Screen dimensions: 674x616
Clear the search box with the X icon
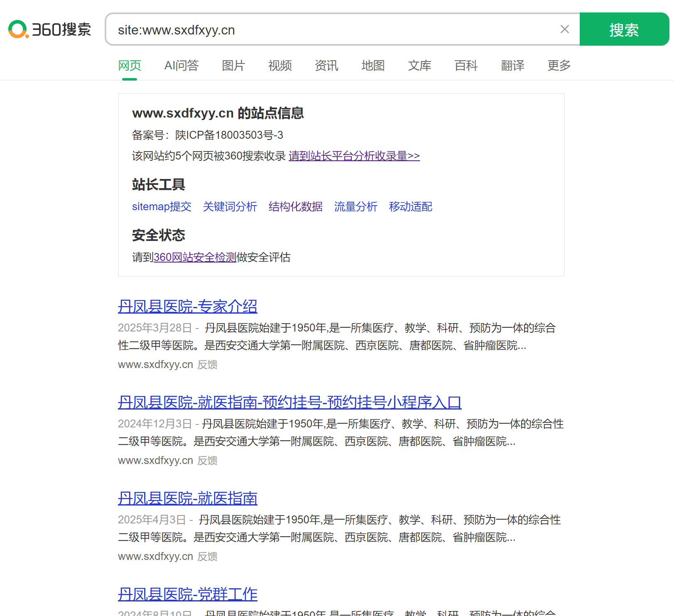564,29
